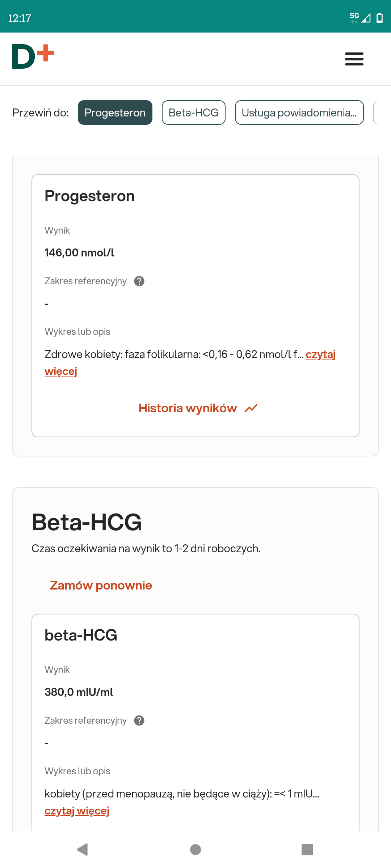
Task: Tap help icon beside Progesteron reference range
Action: [x=139, y=281]
